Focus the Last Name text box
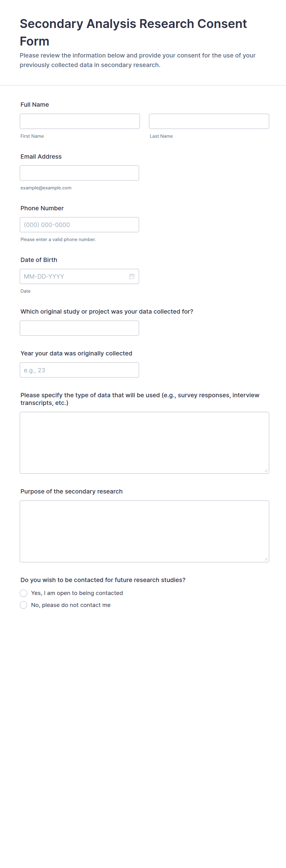Screen dimensions: 286x868 (x=209, y=121)
